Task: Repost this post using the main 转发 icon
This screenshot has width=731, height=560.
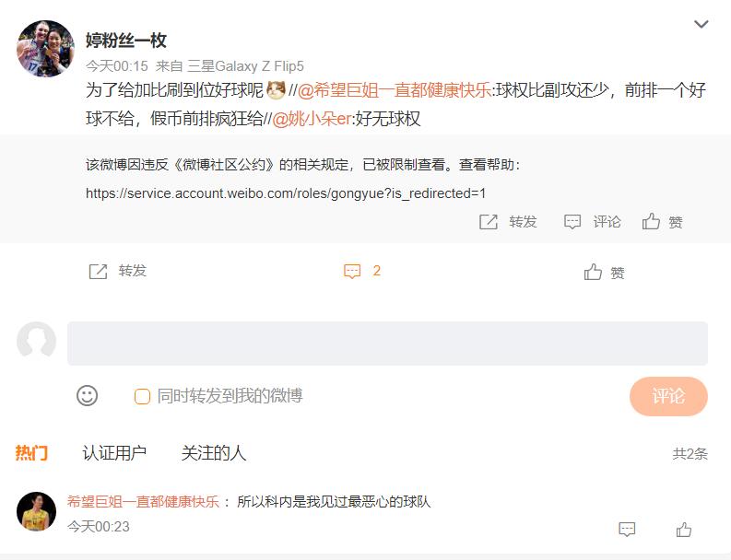Action: click(98, 271)
